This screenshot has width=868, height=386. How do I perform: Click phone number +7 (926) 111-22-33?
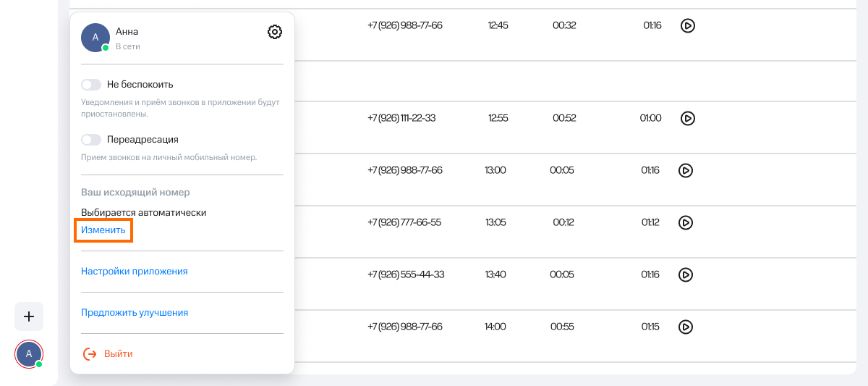click(401, 118)
